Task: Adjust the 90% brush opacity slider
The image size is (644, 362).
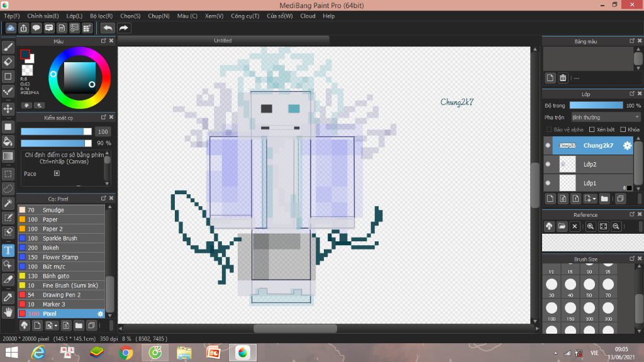Action: pos(56,143)
